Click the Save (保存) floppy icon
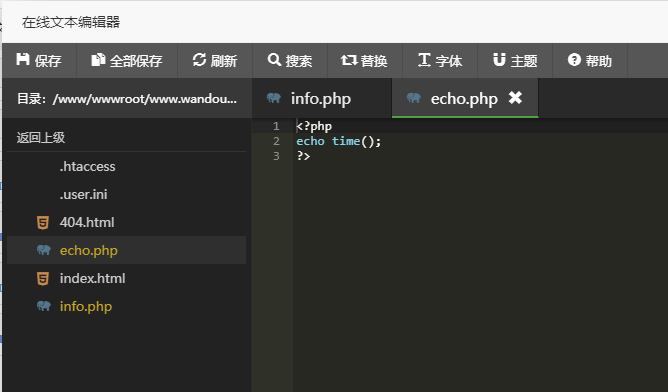Screen dimensions: 668x392 pyautogui.click(x=23, y=60)
